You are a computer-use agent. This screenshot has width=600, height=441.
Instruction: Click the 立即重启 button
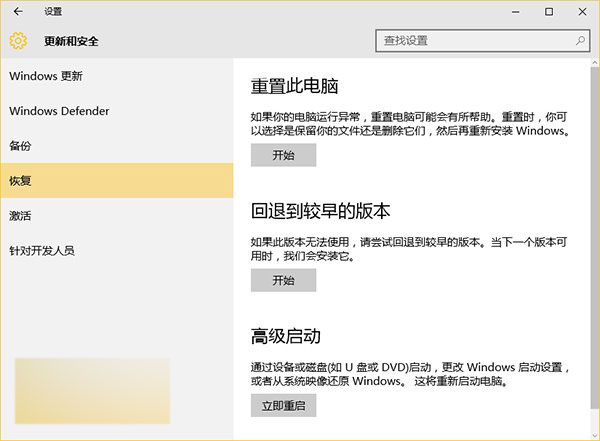point(283,405)
